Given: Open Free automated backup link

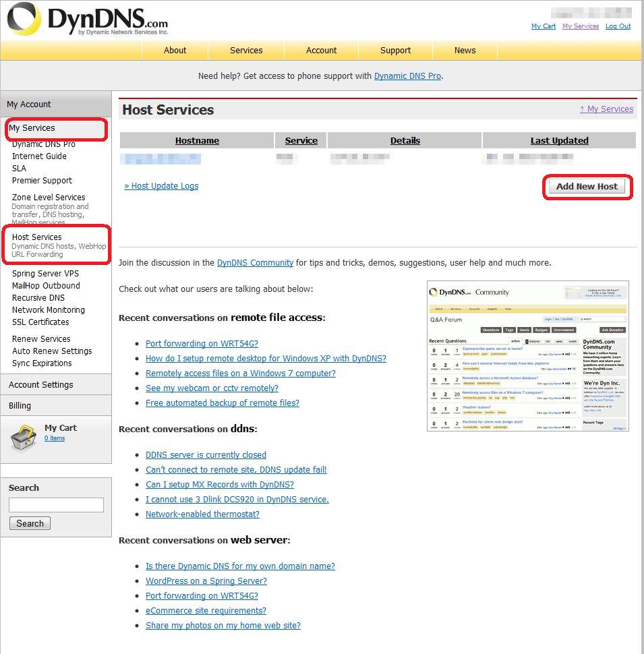Looking at the screenshot, I should pos(223,403).
